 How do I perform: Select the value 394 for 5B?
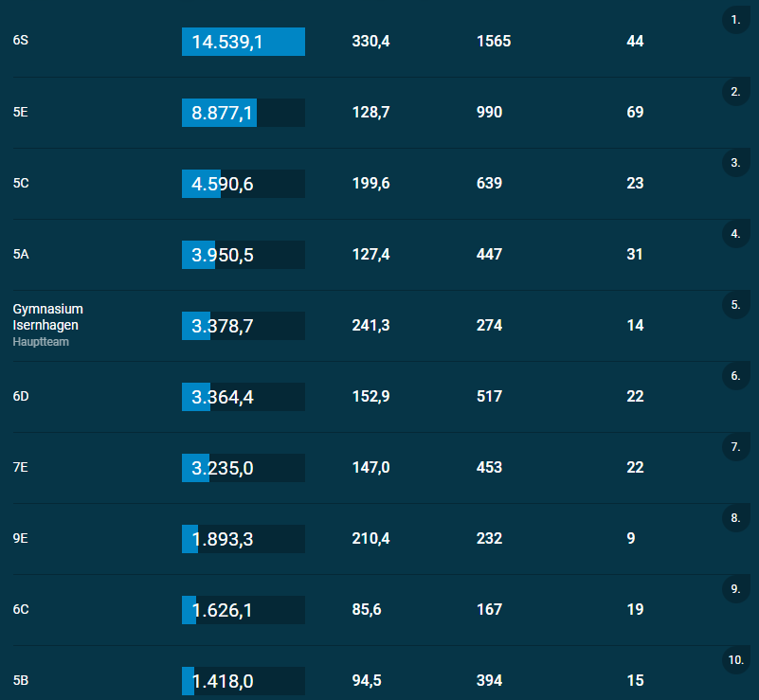[489, 681]
